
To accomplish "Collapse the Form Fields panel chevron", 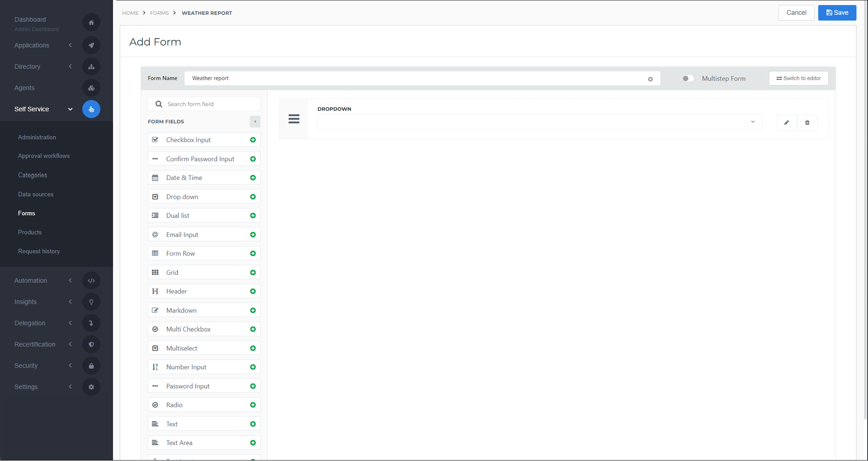I will click(255, 122).
